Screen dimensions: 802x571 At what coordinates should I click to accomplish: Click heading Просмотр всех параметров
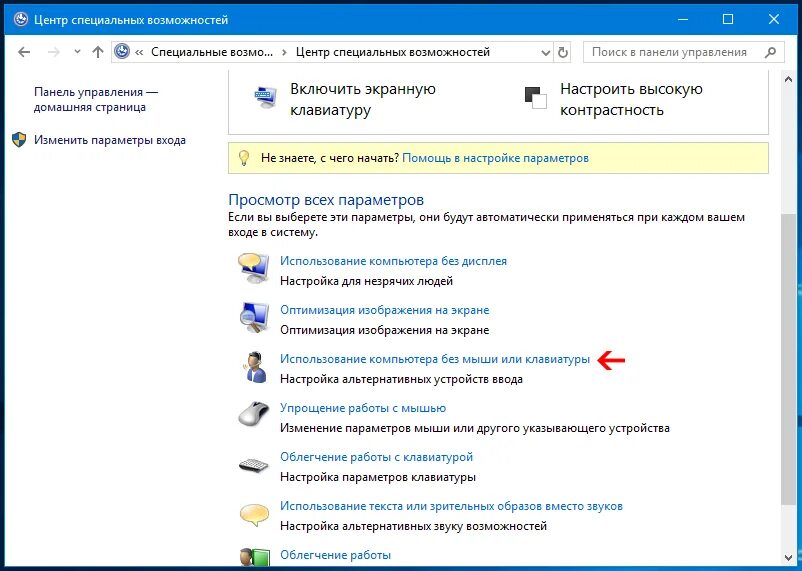tap(326, 199)
